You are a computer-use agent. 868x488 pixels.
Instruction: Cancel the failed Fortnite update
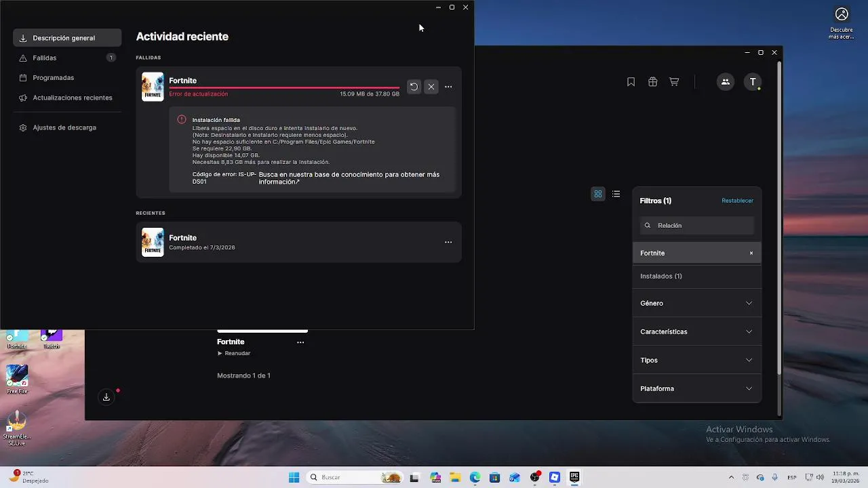(431, 87)
